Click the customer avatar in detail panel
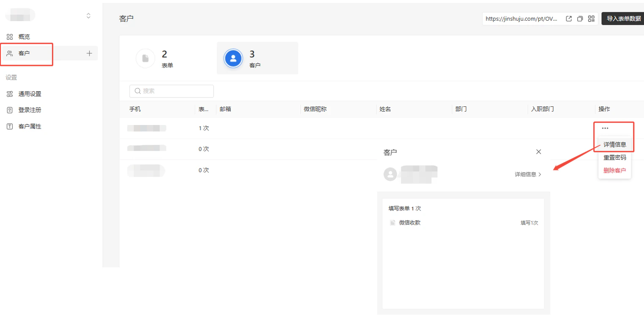This screenshot has width=644, height=318. 390,174
